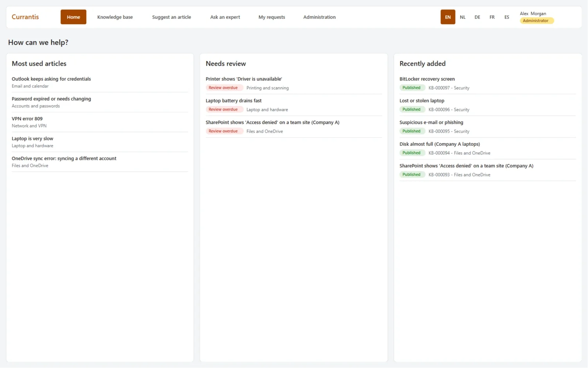This screenshot has height=368, width=588.
Task: Click the Alex Morgan user name
Action: tap(533, 14)
